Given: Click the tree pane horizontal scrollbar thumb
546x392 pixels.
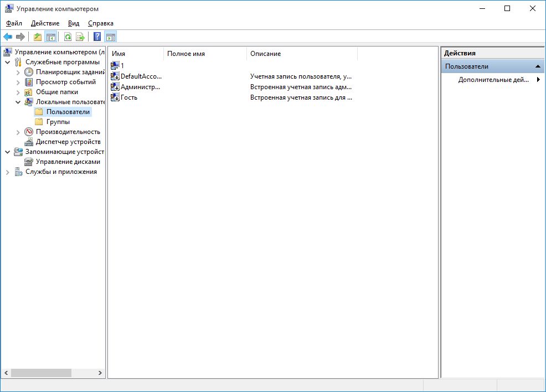Looking at the screenshot, I should coord(41,373).
